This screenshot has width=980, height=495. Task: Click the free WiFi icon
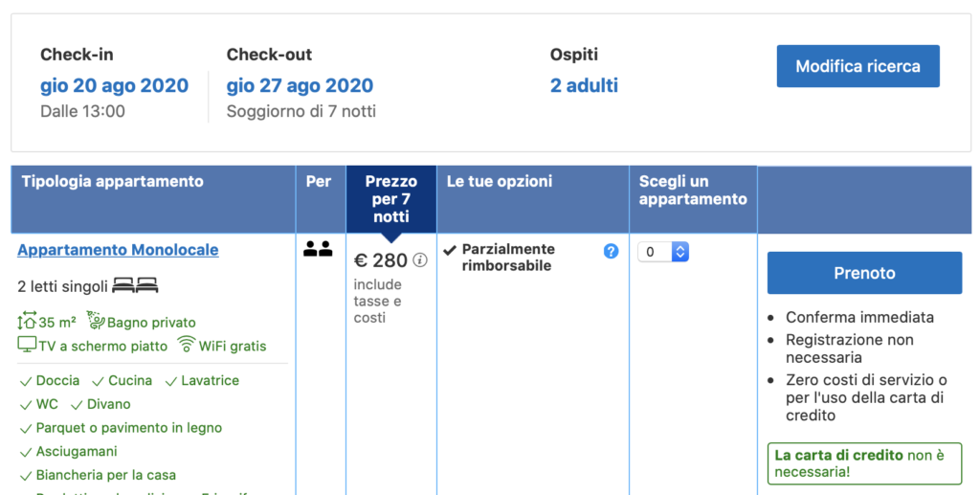pyautogui.click(x=187, y=345)
